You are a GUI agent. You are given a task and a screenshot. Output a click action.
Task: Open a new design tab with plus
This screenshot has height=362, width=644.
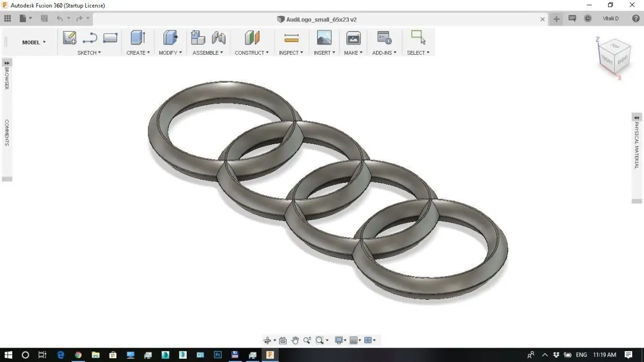pyautogui.click(x=557, y=19)
